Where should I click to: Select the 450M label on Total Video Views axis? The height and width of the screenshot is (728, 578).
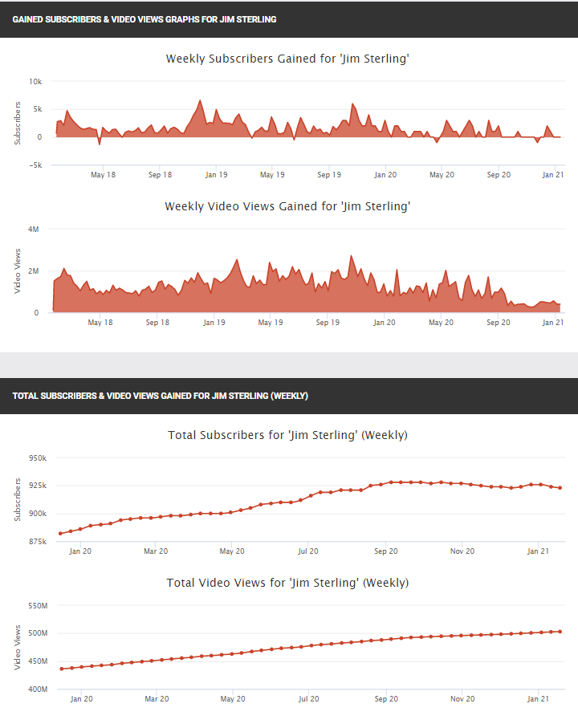point(38,661)
